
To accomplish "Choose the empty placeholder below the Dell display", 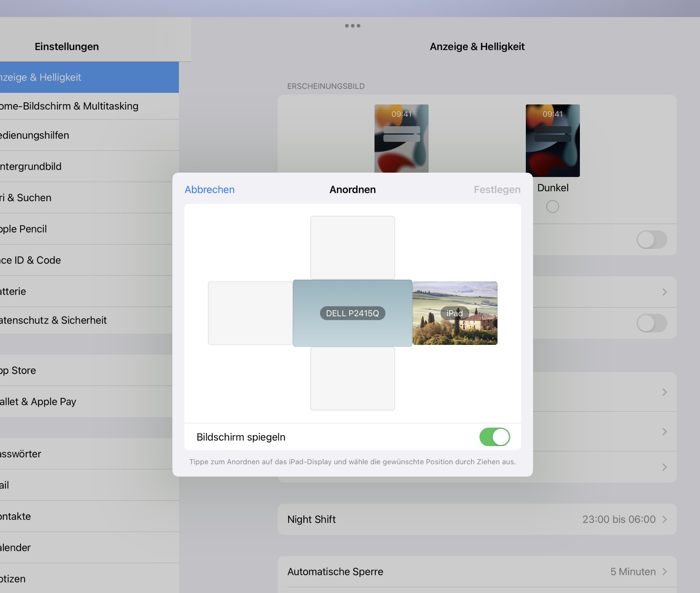I will coord(352,378).
